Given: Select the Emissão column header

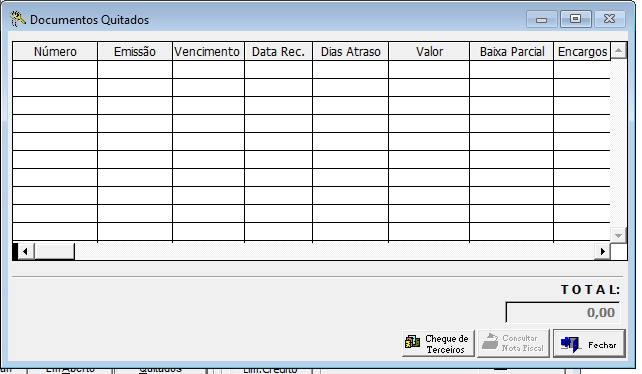Looking at the screenshot, I should [135, 51].
